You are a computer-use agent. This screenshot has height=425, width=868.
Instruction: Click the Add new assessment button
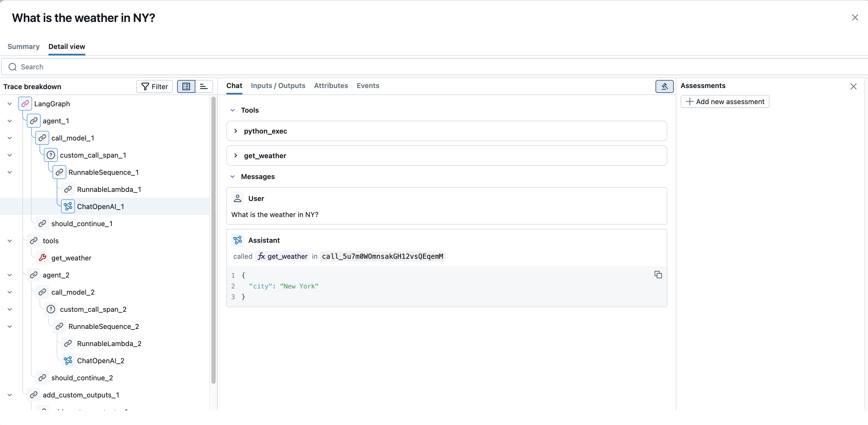click(725, 101)
